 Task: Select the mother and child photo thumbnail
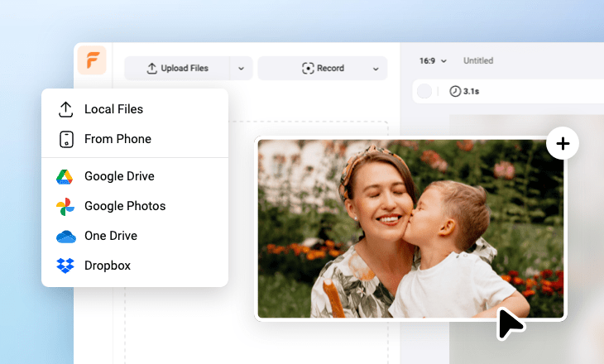[410, 229]
